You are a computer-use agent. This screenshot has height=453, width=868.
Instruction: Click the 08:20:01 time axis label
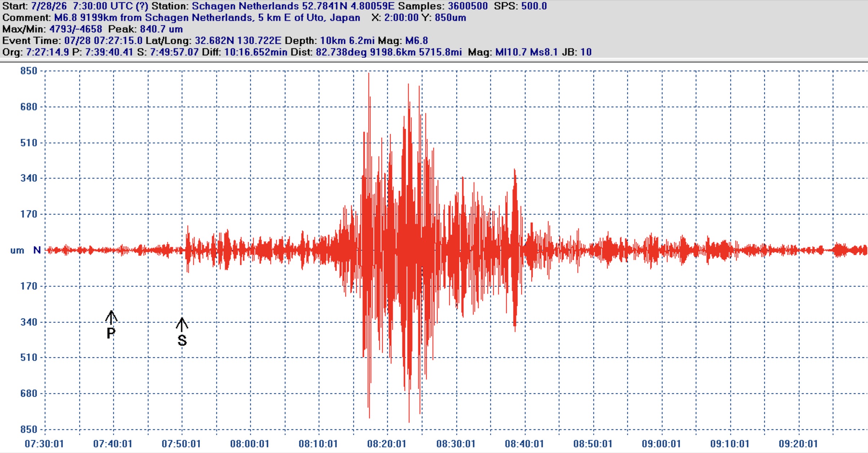(387, 444)
